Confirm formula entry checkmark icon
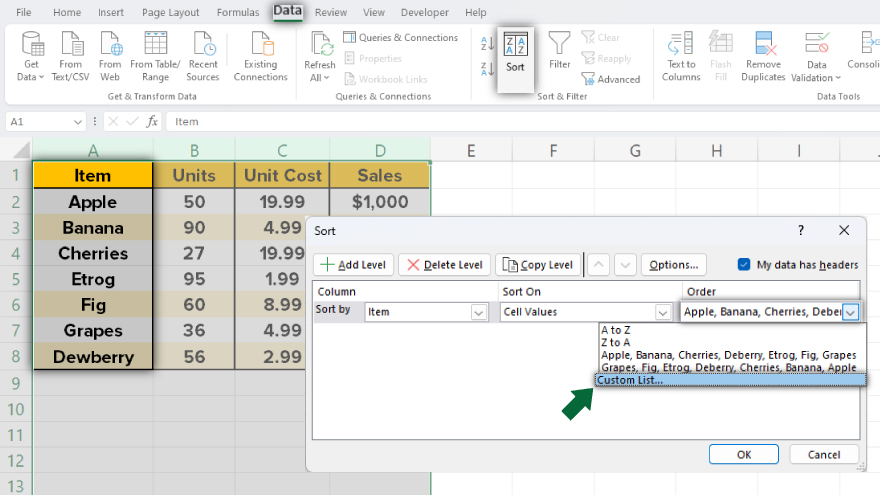This screenshot has width=880, height=495. 132,122
